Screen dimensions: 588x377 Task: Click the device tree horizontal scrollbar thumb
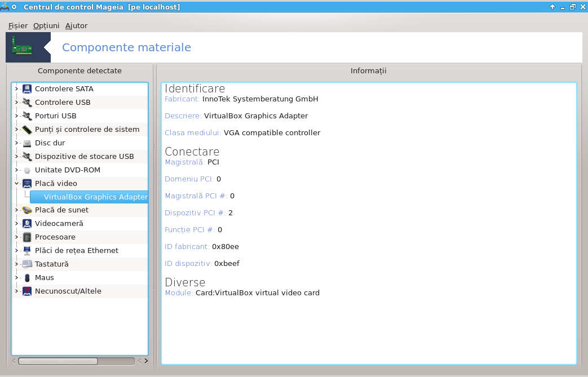click(58, 361)
